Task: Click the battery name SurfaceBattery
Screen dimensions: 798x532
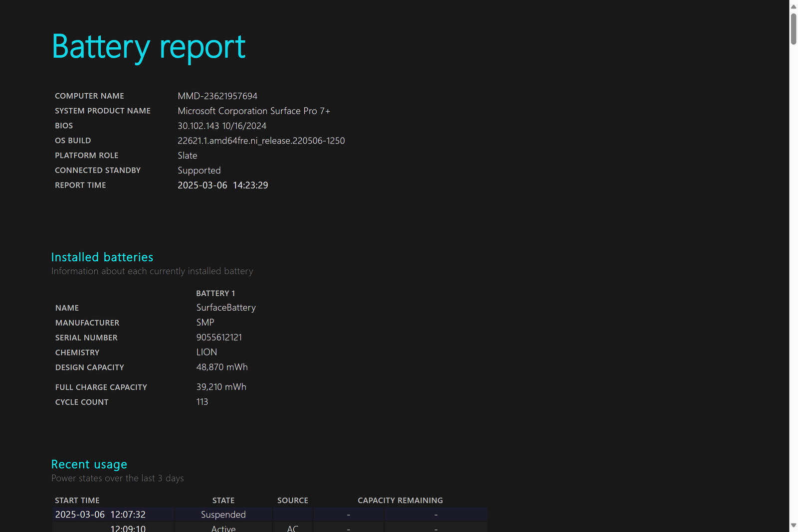Action: click(226, 308)
